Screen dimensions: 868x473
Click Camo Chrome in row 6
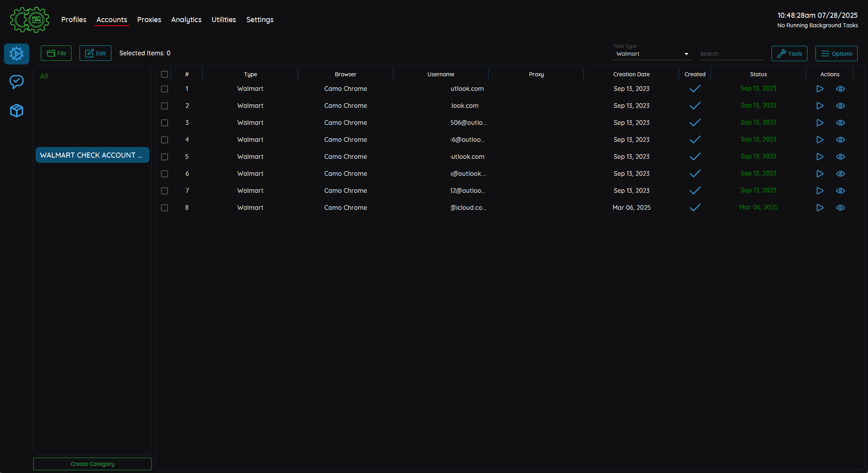(346, 173)
